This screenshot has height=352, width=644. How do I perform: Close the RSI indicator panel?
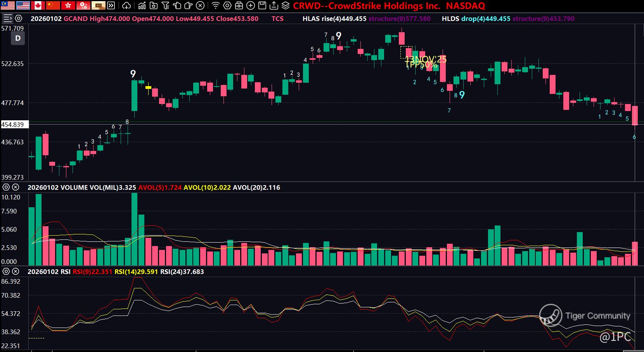point(16,271)
